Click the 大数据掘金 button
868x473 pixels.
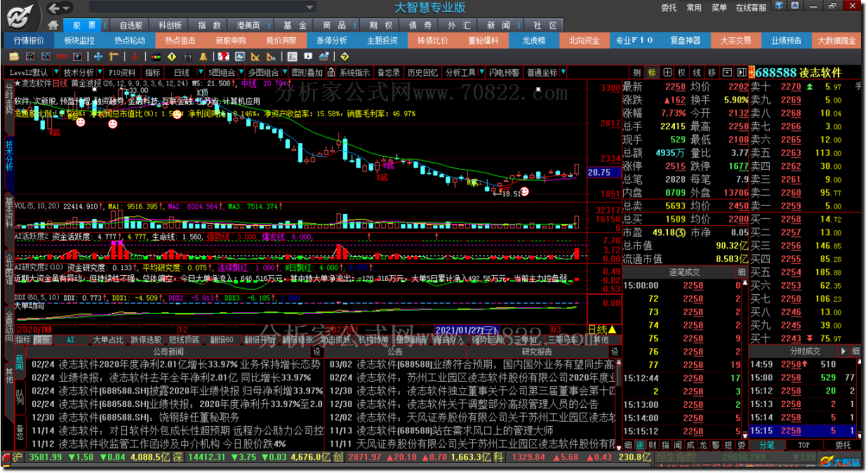tap(837, 41)
